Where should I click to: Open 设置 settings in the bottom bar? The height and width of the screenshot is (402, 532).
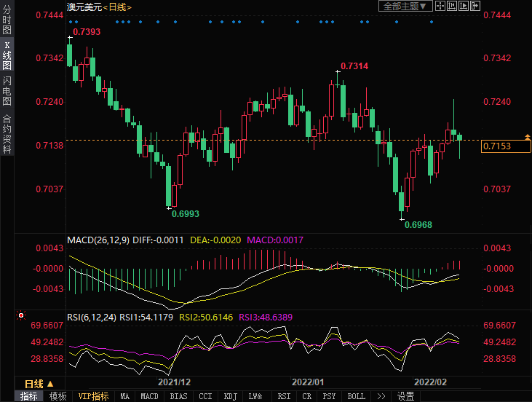(405, 396)
